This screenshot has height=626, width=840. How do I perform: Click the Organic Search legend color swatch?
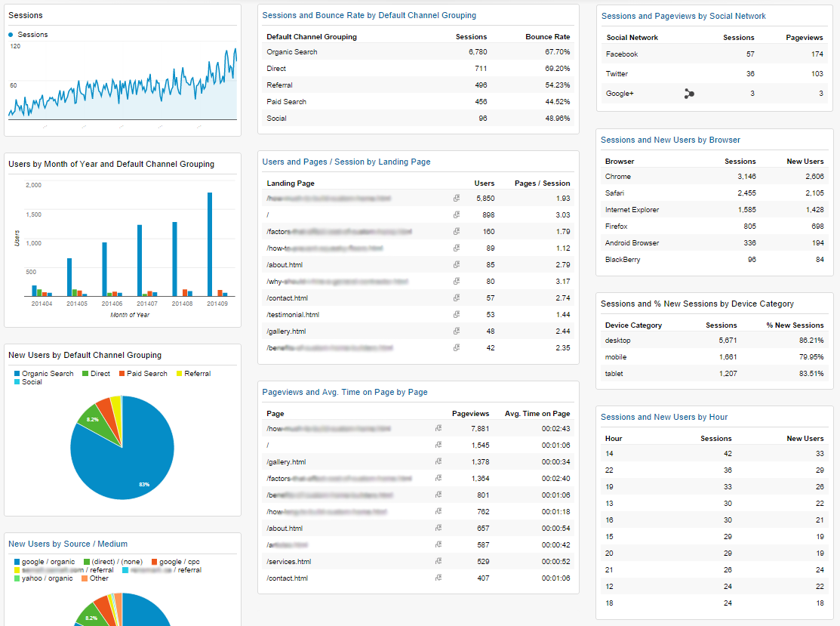pyautogui.click(x=17, y=374)
